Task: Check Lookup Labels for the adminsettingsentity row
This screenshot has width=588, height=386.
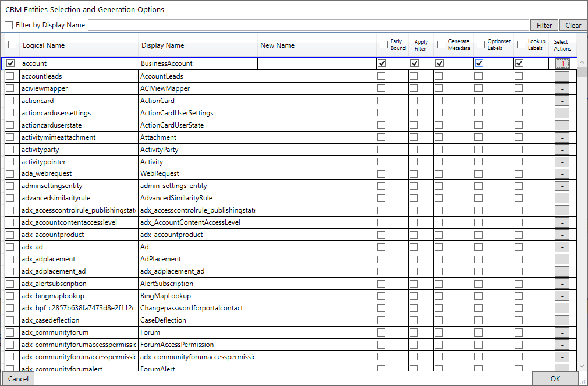Action: click(518, 186)
